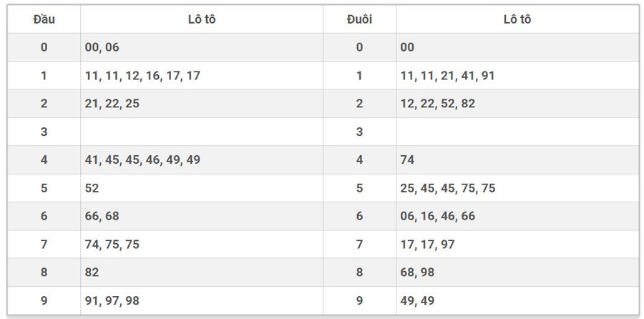Select the cell containing 00, 06
This screenshot has height=319, width=644.
tap(102, 47)
